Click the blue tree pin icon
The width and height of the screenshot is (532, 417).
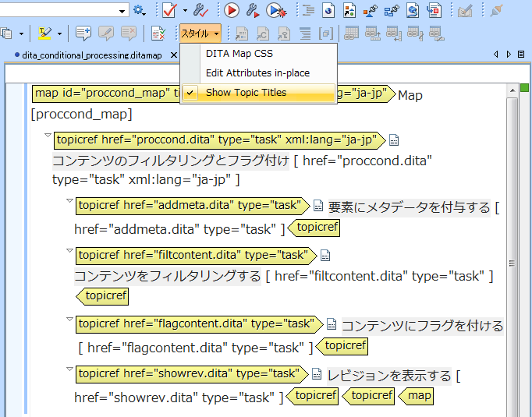(x=391, y=11)
